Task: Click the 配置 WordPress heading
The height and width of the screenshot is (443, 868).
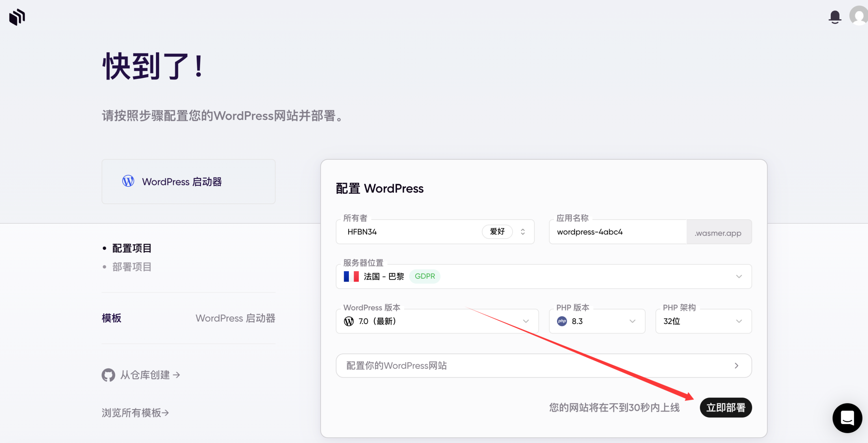Action: pos(380,188)
